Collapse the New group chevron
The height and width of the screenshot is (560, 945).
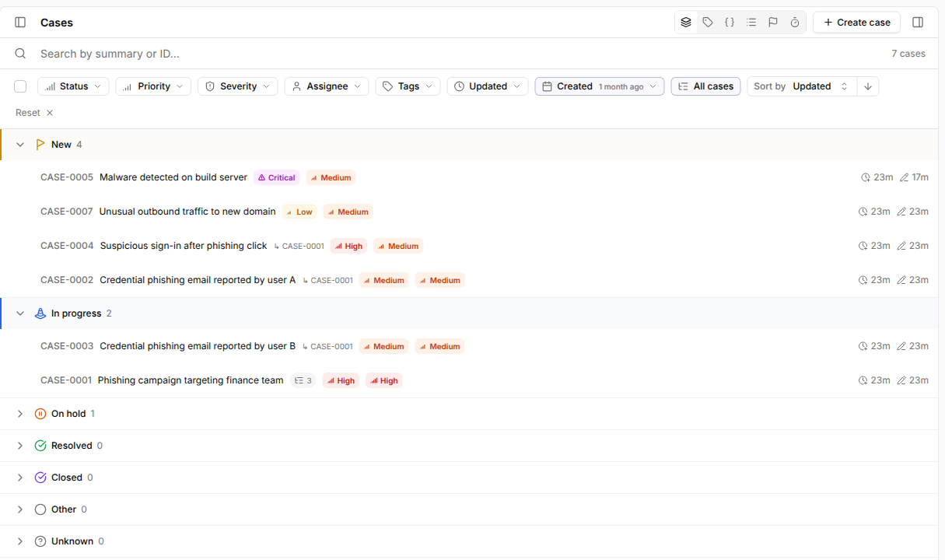click(x=20, y=145)
